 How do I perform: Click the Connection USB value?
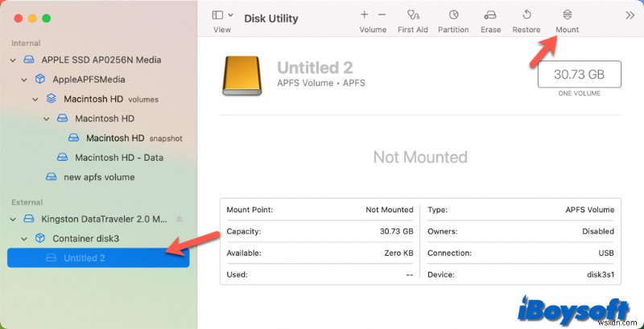click(606, 253)
